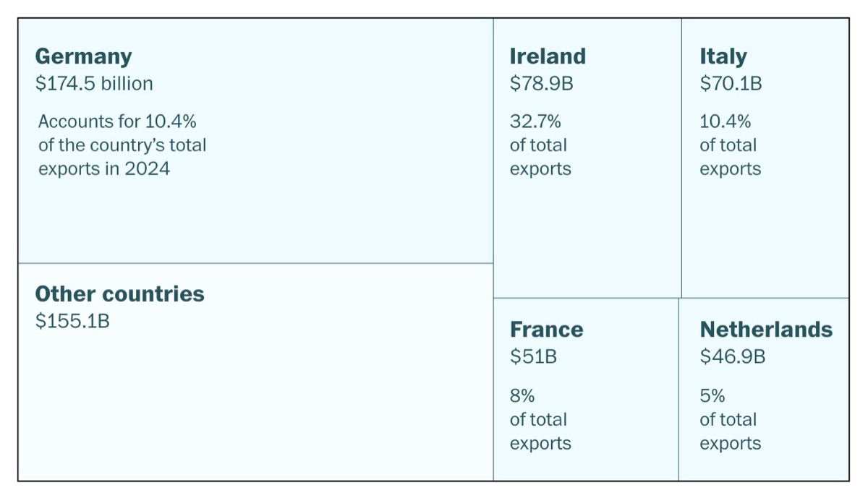Click the 32.7% of total exports text
Image resolution: width=868 pixels, height=498 pixels.
(540, 145)
